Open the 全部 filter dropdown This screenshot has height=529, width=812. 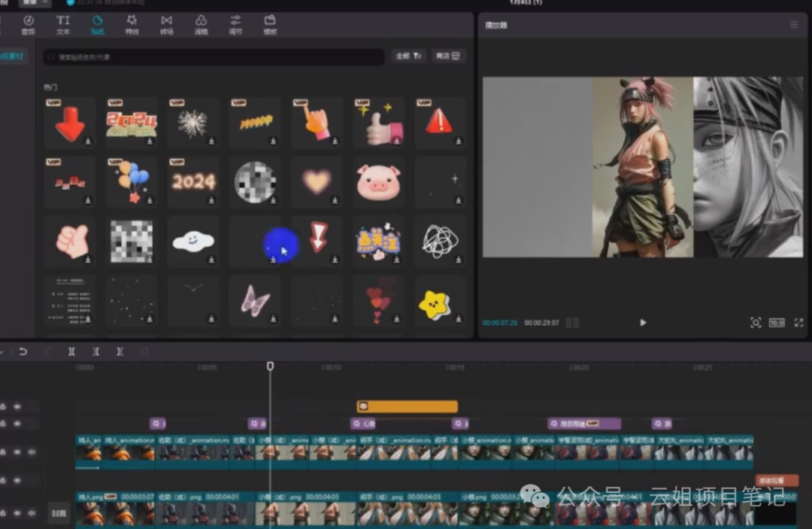408,56
